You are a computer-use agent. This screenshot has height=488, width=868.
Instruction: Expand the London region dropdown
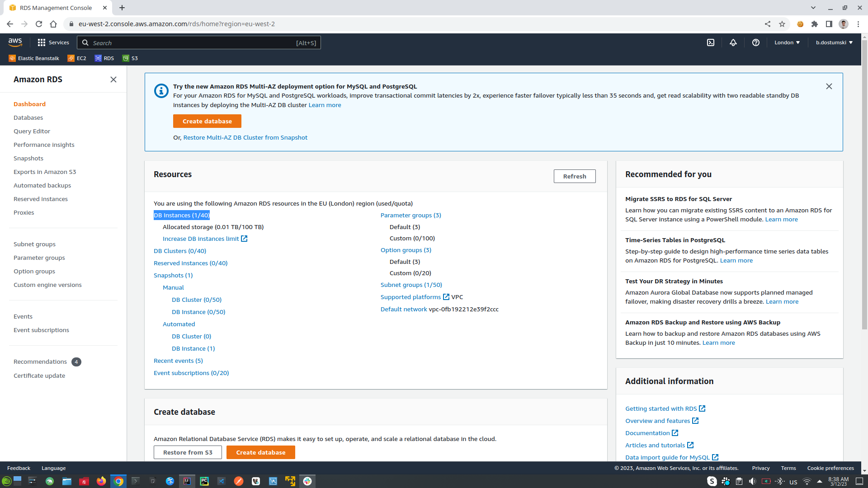point(787,42)
